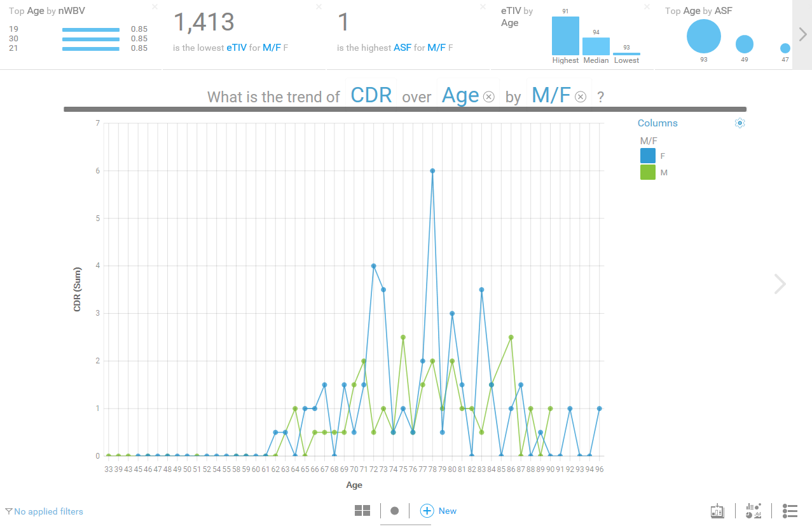Click the M data point at age 75

click(x=403, y=337)
